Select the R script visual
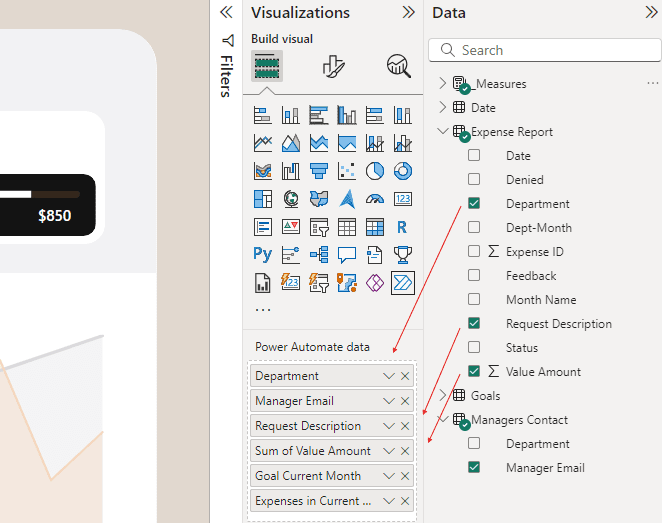Viewport: 662px width, 523px height. pos(403,227)
